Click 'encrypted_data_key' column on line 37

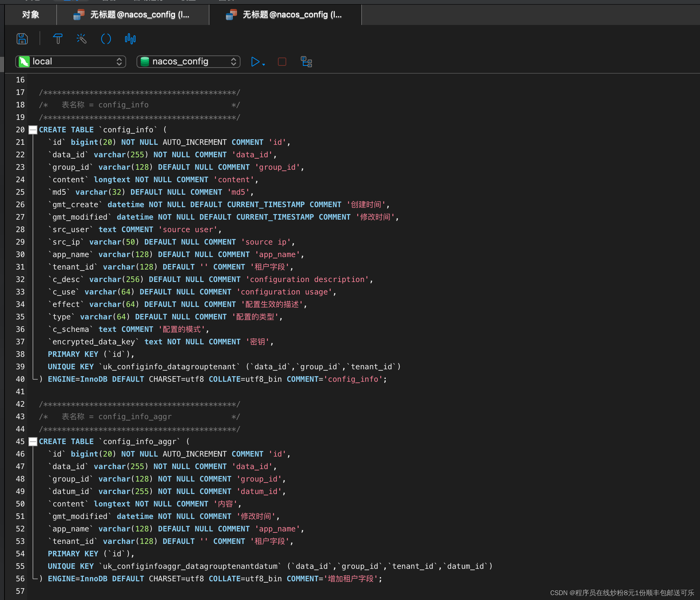[x=94, y=342]
